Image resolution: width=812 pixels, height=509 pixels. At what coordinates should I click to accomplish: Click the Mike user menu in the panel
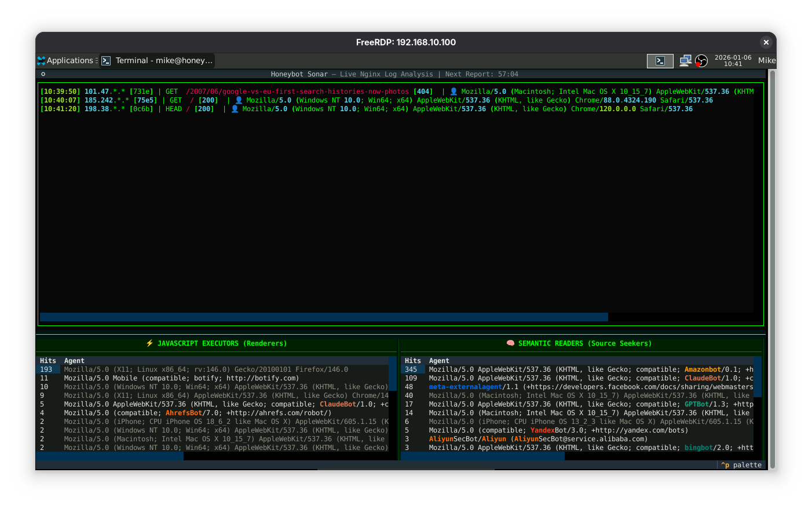[x=767, y=60]
